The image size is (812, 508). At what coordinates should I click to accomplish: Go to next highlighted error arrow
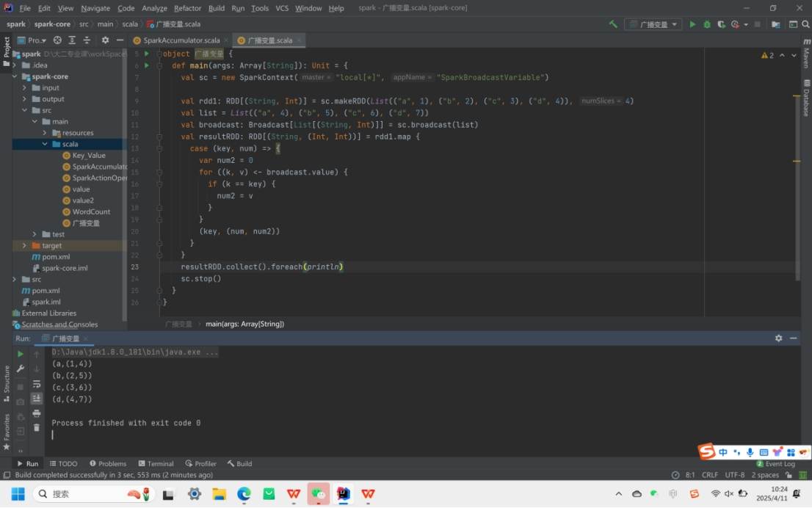794,55
